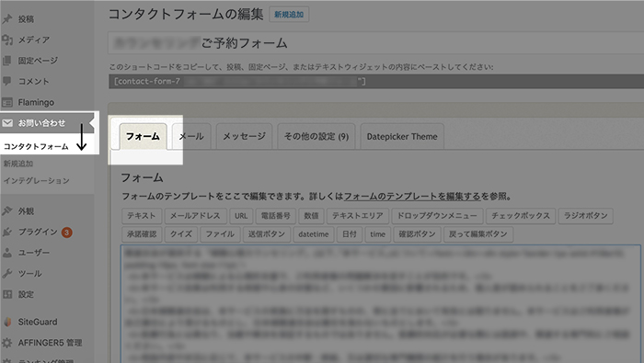Insert a テキスト tag
The width and height of the screenshot is (644, 363).
click(142, 216)
